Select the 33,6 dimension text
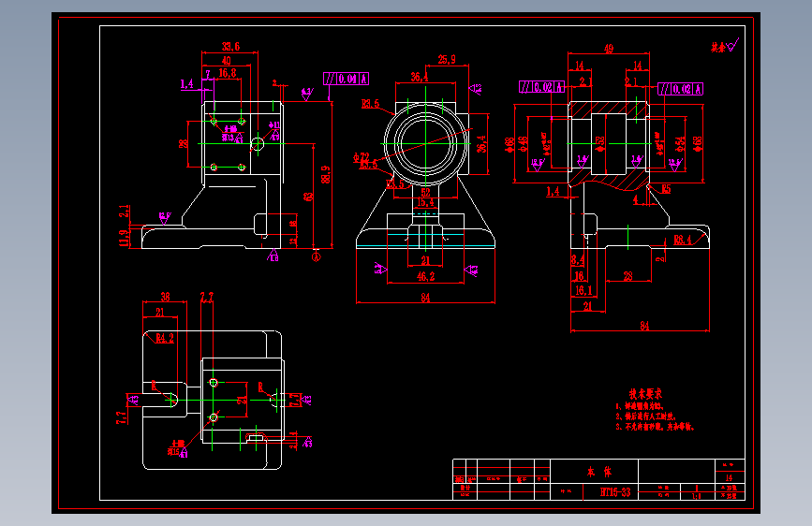This screenshot has height=526, width=812. click(231, 47)
